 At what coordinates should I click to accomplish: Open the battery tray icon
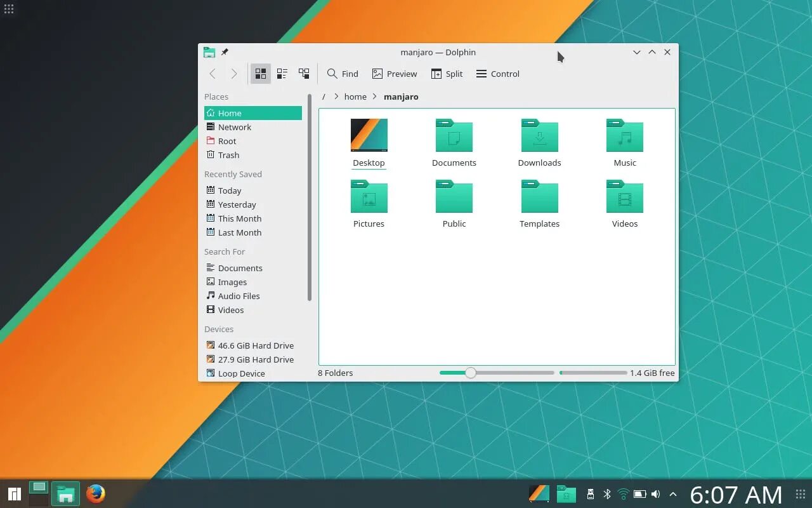click(639, 494)
